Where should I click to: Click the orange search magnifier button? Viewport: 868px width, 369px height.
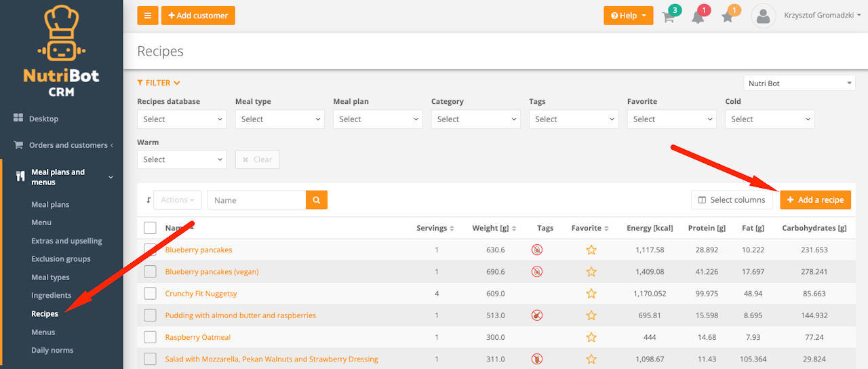pos(317,200)
